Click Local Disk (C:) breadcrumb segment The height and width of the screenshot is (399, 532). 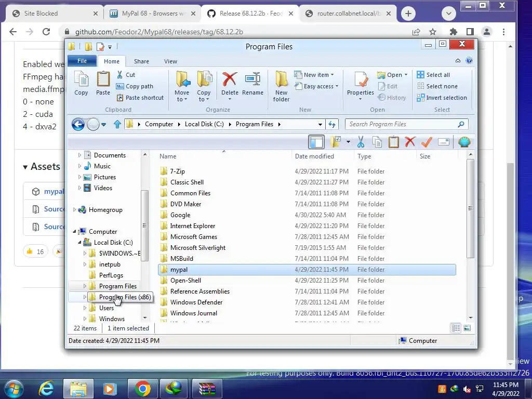tap(204, 124)
